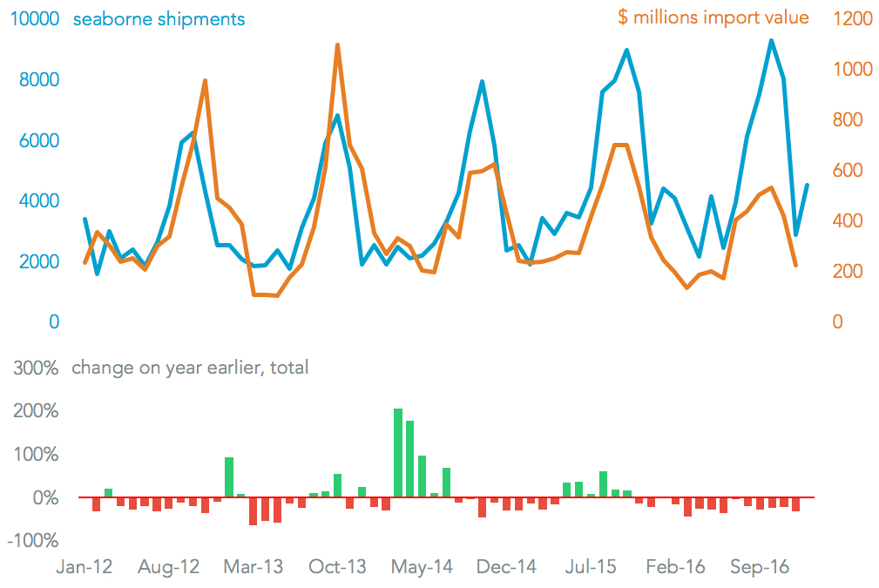879x588 pixels.
Task: Select the Feb-16 date label
Action: pos(676,567)
